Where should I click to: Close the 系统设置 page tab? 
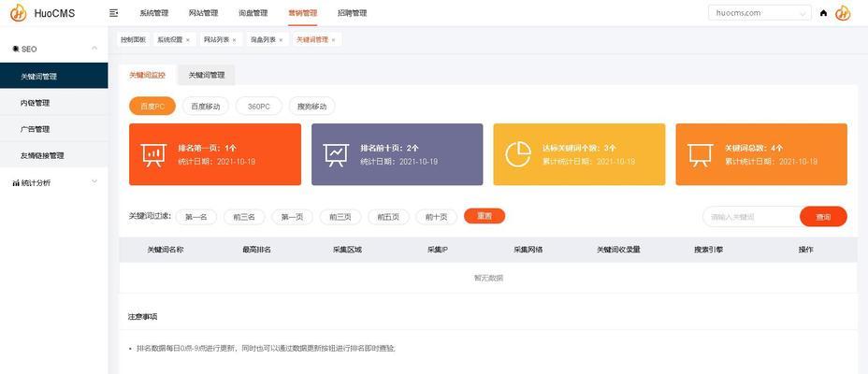188,40
